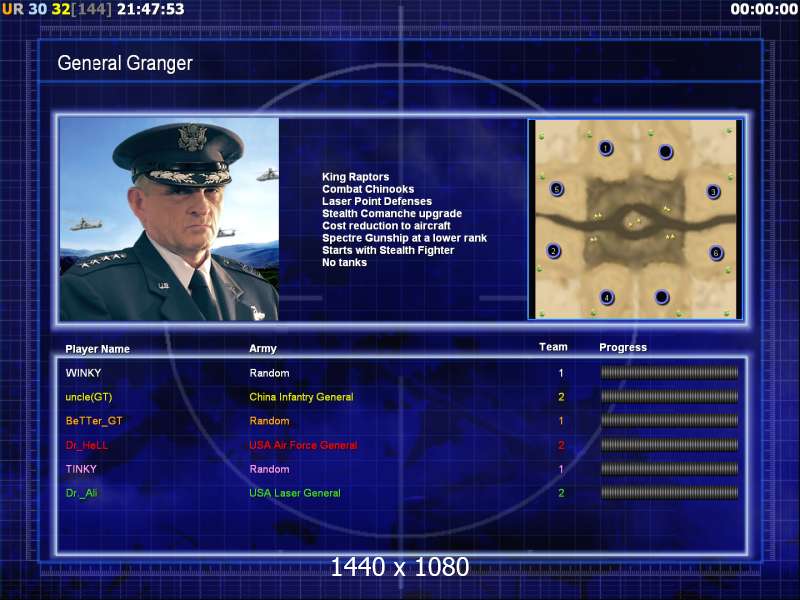The width and height of the screenshot is (800, 600).
Task: Click start position marker 2 on the map
Action: 554,251
